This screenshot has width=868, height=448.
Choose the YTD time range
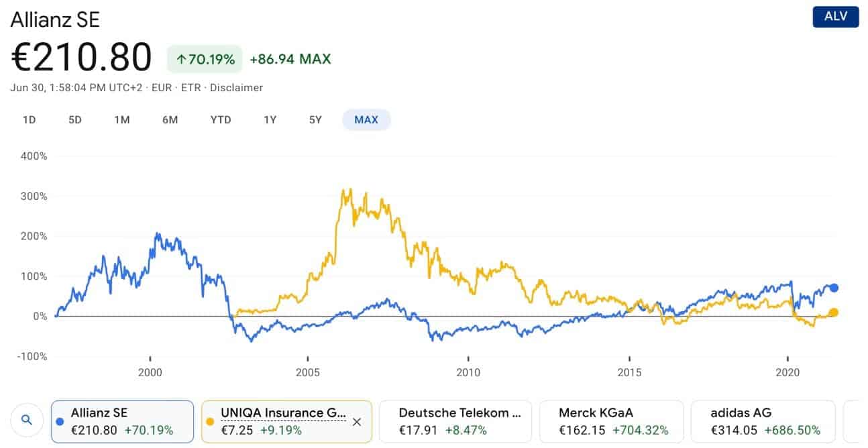point(221,120)
